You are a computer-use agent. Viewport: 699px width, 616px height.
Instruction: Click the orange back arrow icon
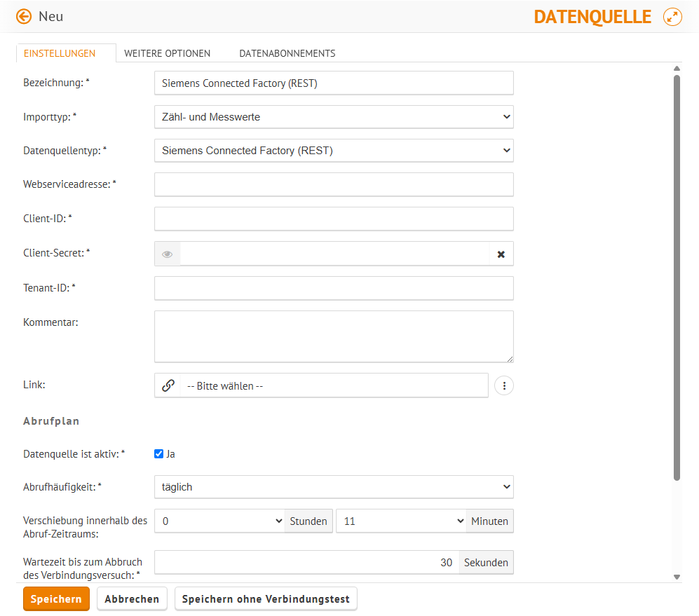[24, 17]
